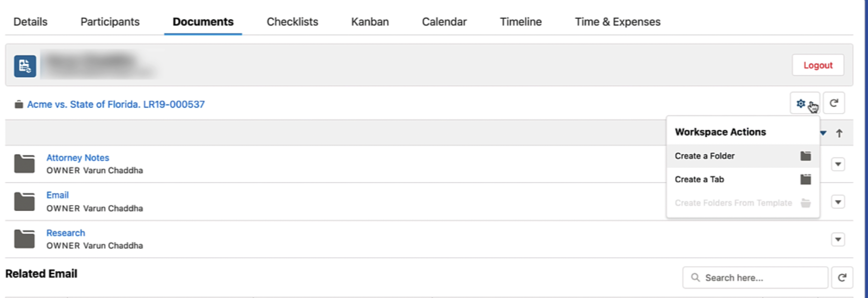Open the Workspace Actions gear icon
Viewport: 868px width, 298px height.
[801, 103]
